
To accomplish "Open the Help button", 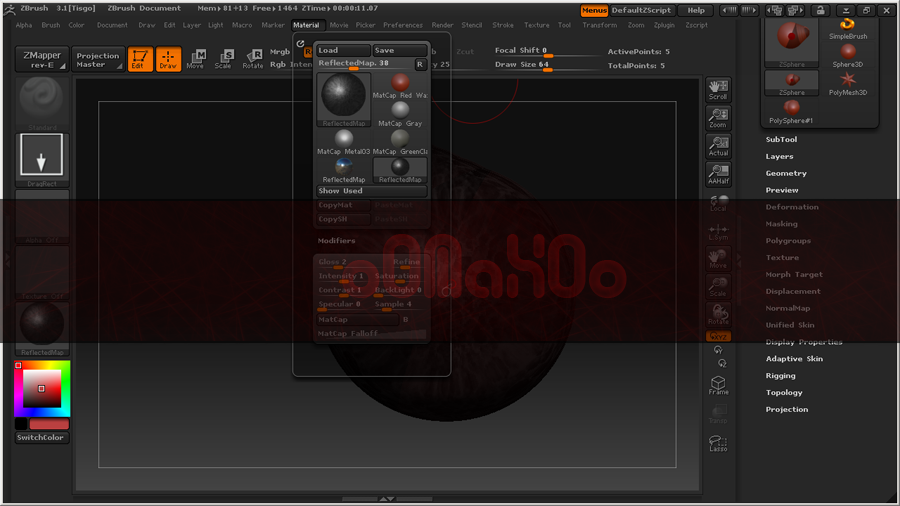I will [x=696, y=10].
